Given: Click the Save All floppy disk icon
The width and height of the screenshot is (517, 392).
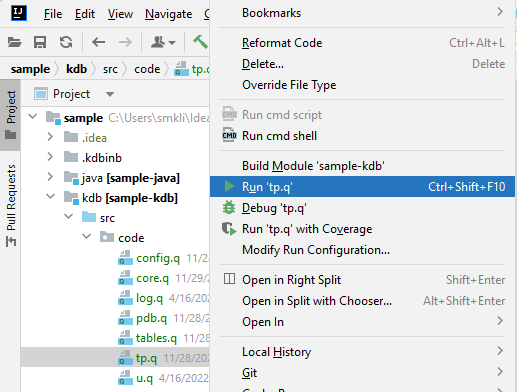Looking at the screenshot, I should [40, 42].
